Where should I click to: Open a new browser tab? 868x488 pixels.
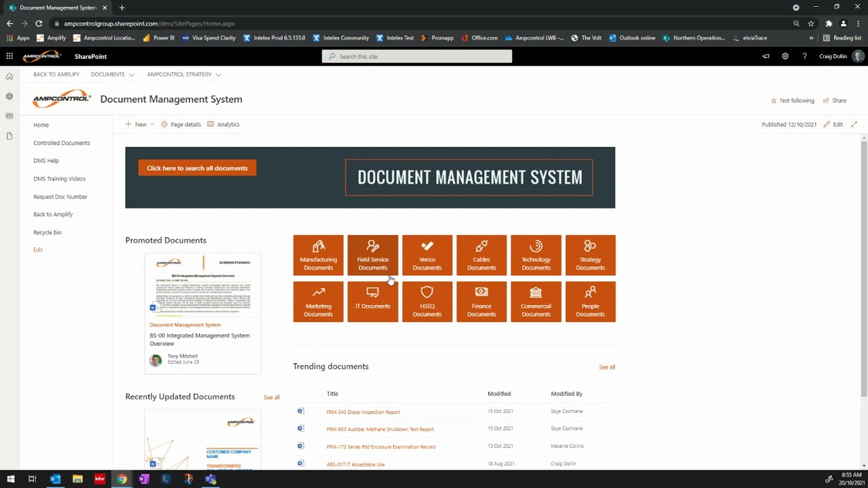click(x=122, y=7)
